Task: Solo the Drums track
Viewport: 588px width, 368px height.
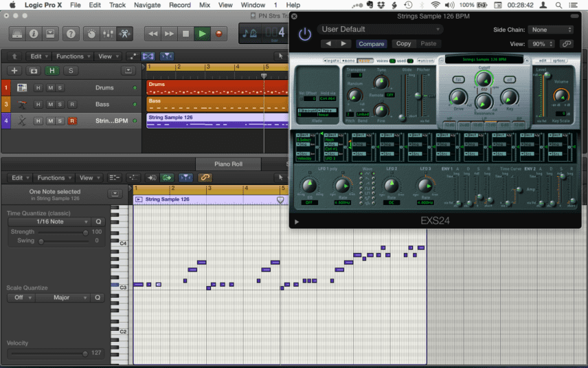Action: [60, 87]
